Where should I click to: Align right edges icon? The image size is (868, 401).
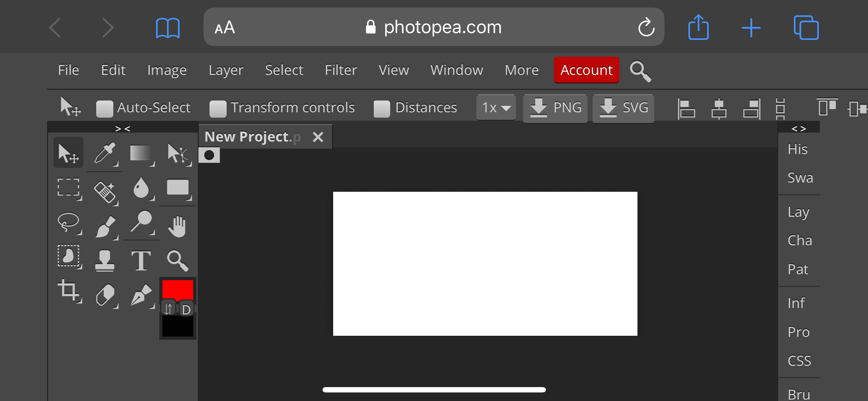[752, 108]
